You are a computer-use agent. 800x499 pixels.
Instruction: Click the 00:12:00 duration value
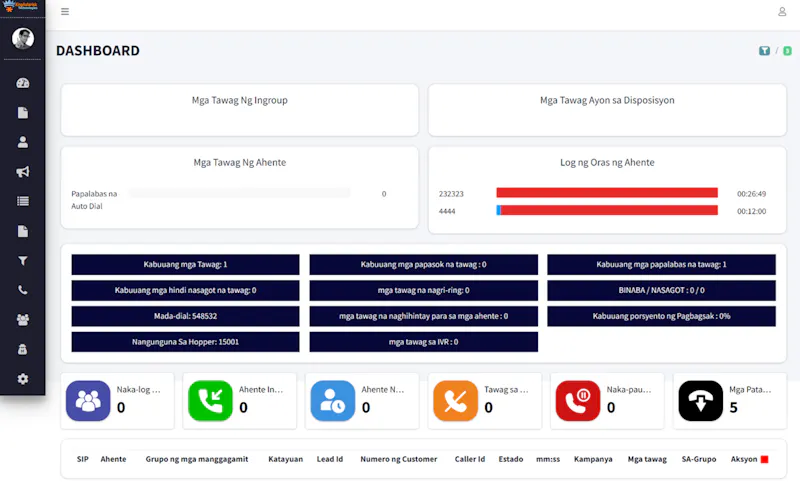click(752, 211)
